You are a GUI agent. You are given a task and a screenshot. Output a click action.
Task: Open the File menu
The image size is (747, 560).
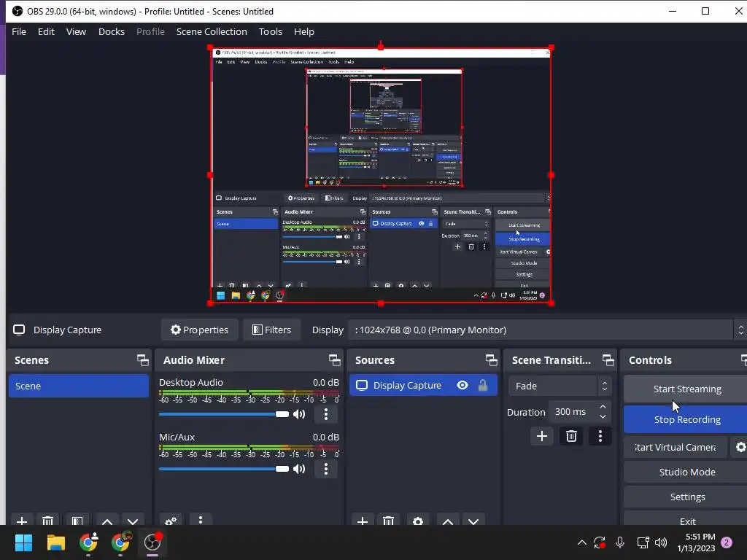tap(19, 31)
